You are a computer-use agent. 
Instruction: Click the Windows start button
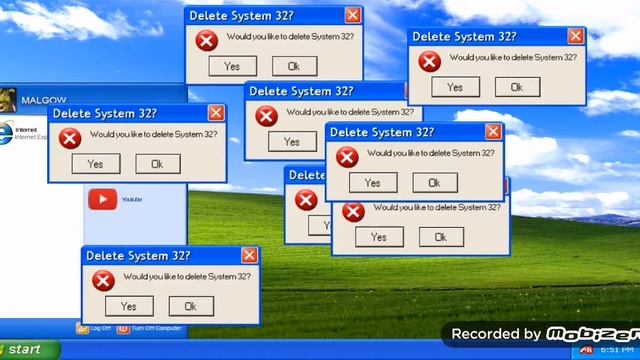tap(29, 349)
